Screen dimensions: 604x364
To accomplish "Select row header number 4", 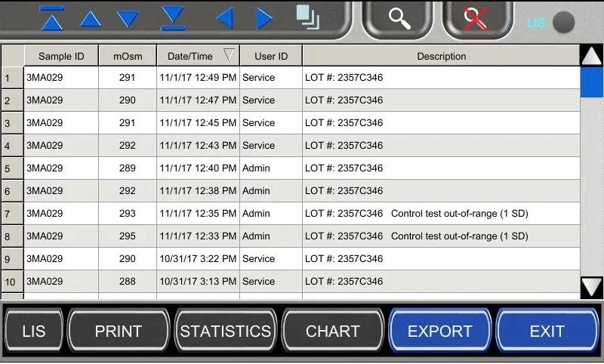I will coord(12,146).
